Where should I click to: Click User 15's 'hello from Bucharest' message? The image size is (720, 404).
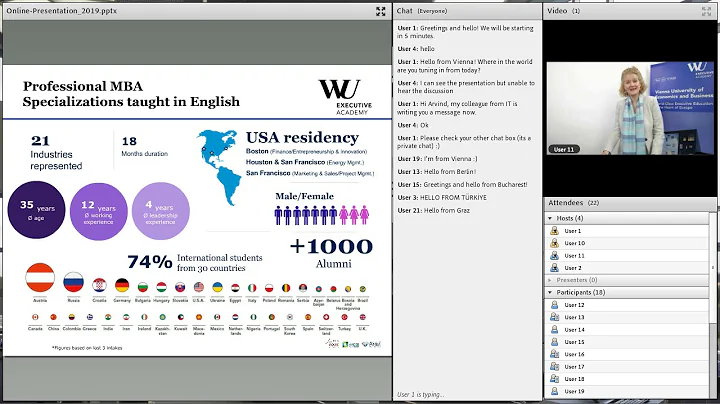pyautogui.click(x=462, y=185)
